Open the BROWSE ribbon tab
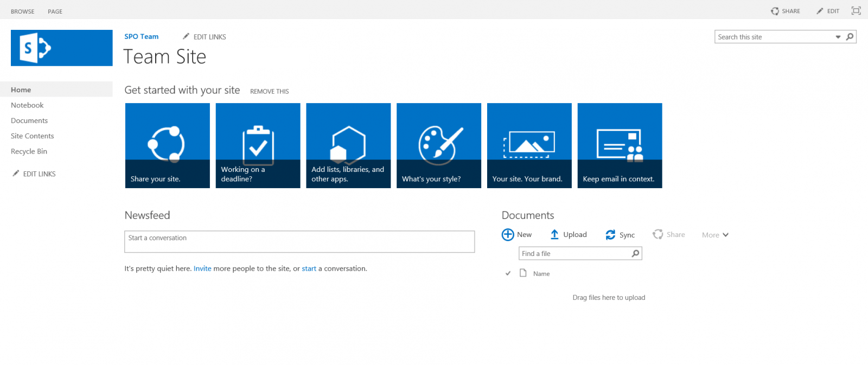 [23, 11]
